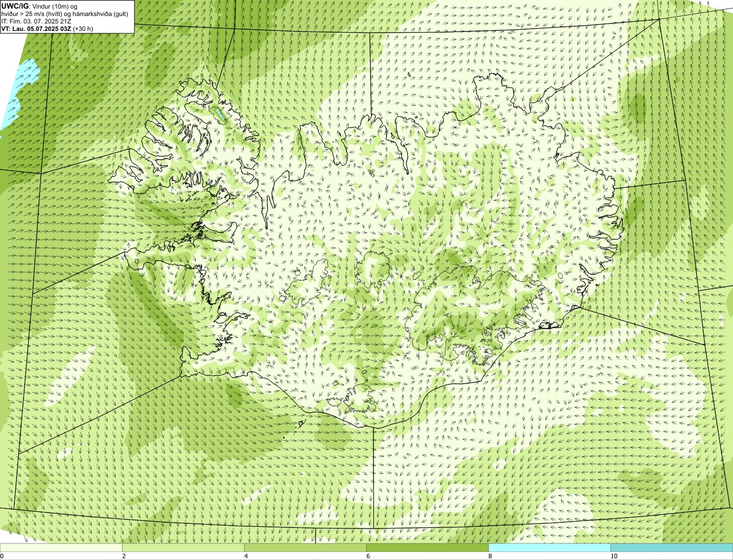Click the medium green 4–6 colorbar segment
The image size is (733, 560).
coord(305,547)
